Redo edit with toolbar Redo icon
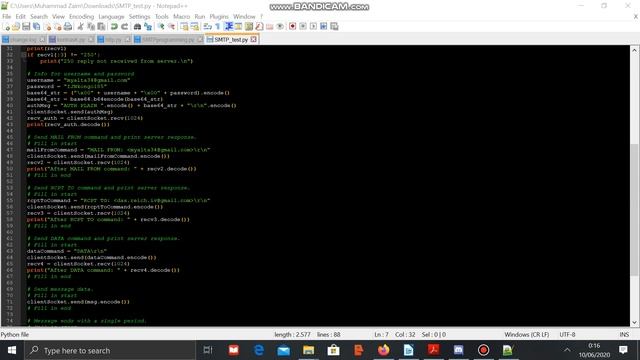The width and height of the screenshot is (640, 360). click(x=124, y=27)
